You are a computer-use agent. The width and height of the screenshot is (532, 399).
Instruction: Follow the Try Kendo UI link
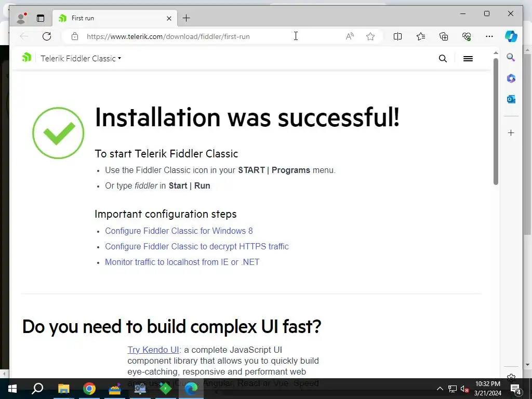(153, 350)
